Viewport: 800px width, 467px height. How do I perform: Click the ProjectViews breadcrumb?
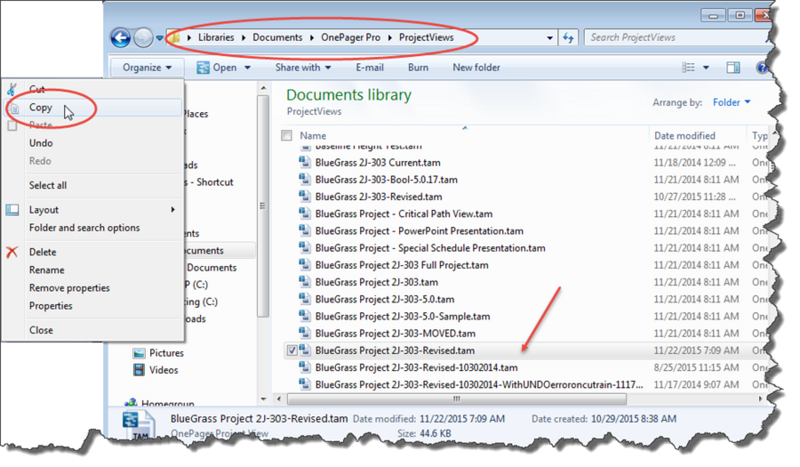coord(426,37)
